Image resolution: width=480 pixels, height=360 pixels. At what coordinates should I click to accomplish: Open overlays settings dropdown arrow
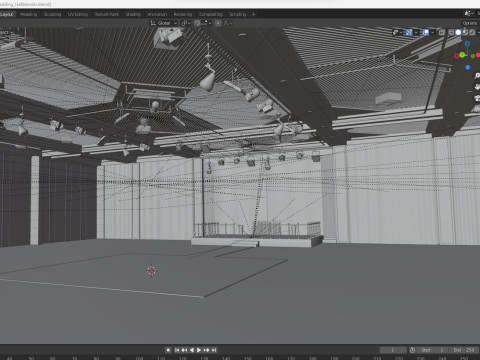pos(433,32)
